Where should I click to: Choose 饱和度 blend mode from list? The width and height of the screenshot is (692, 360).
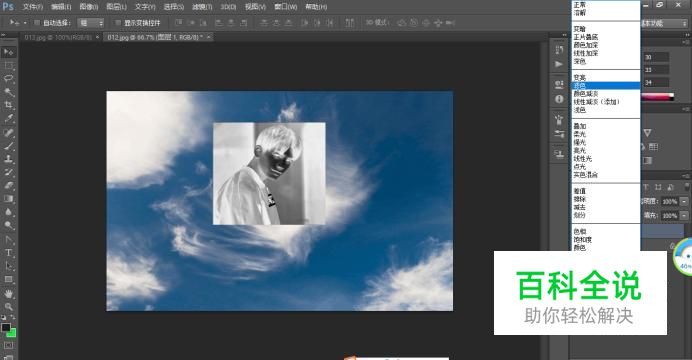(606, 240)
